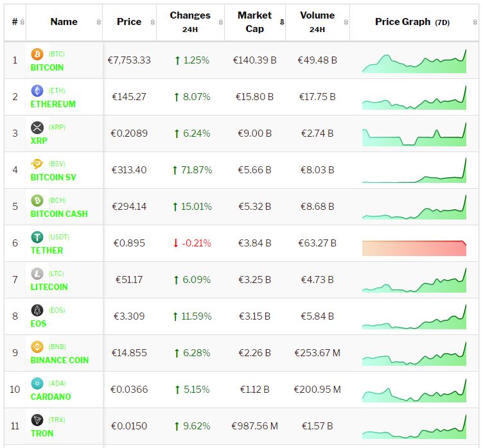Click the Bitcoin Cash green icon

(x=37, y=201)
